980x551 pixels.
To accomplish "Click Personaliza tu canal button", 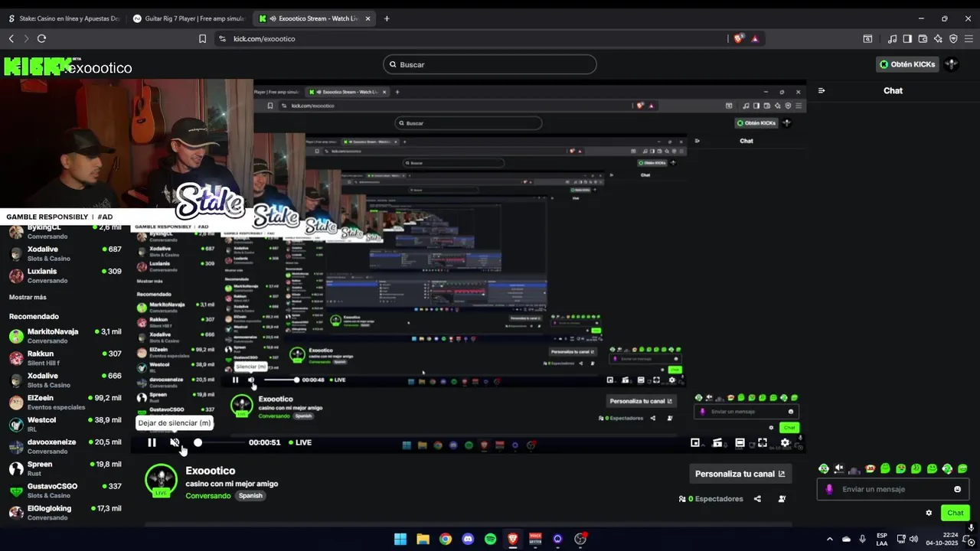I will click(740, 474).
